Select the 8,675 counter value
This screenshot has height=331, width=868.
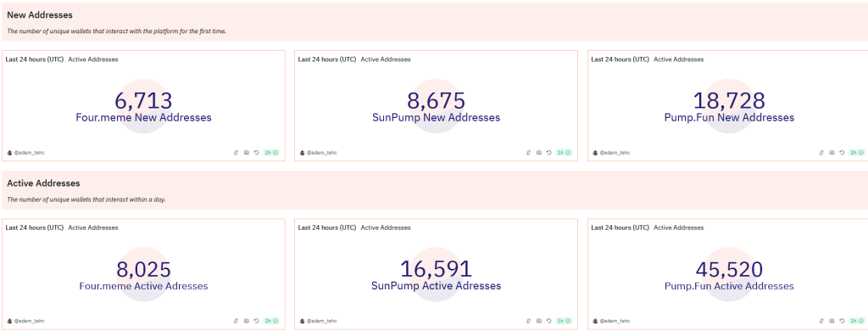437,101
